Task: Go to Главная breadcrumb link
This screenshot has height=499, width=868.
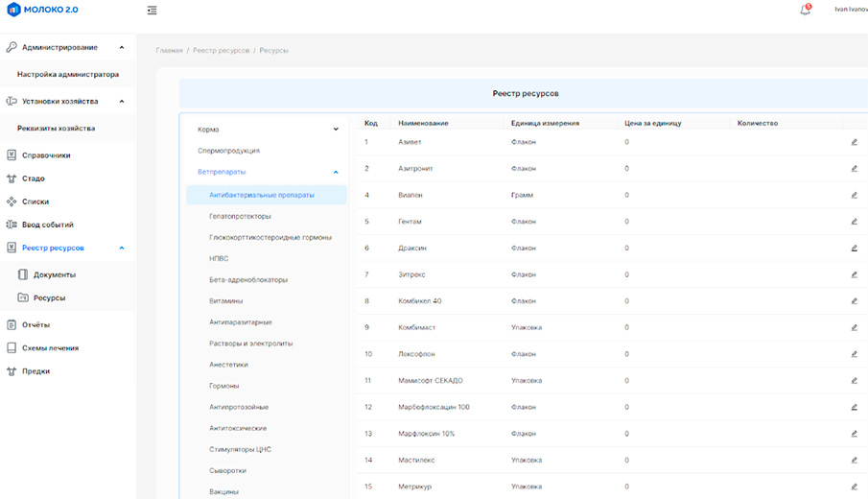Action: click(169, 51)
